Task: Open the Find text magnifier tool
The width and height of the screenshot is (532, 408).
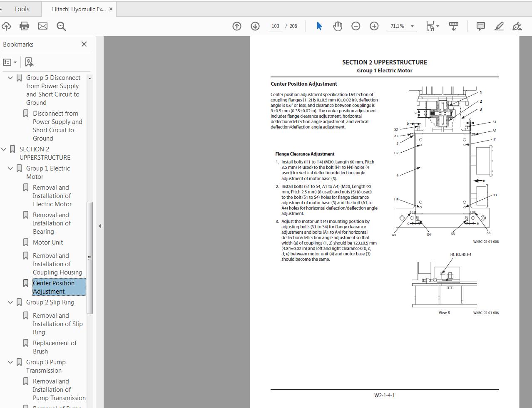Action: (61, 26)
